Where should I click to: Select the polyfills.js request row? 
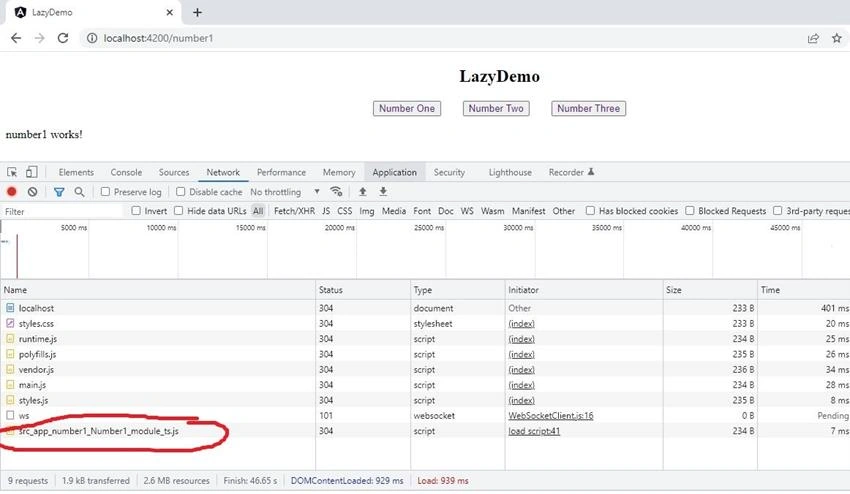pyautogui.click(x=425, y=354)
